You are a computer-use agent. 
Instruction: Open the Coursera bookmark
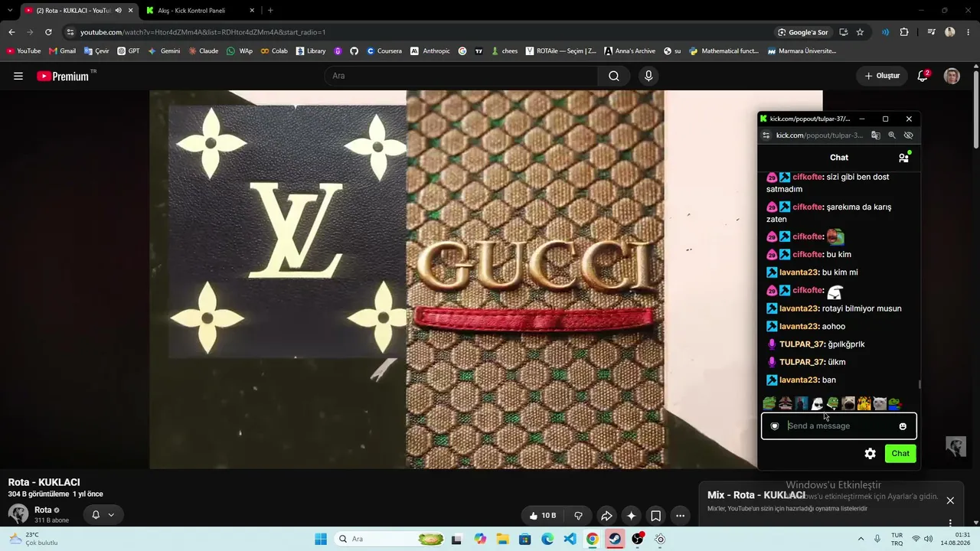point(384,51)
